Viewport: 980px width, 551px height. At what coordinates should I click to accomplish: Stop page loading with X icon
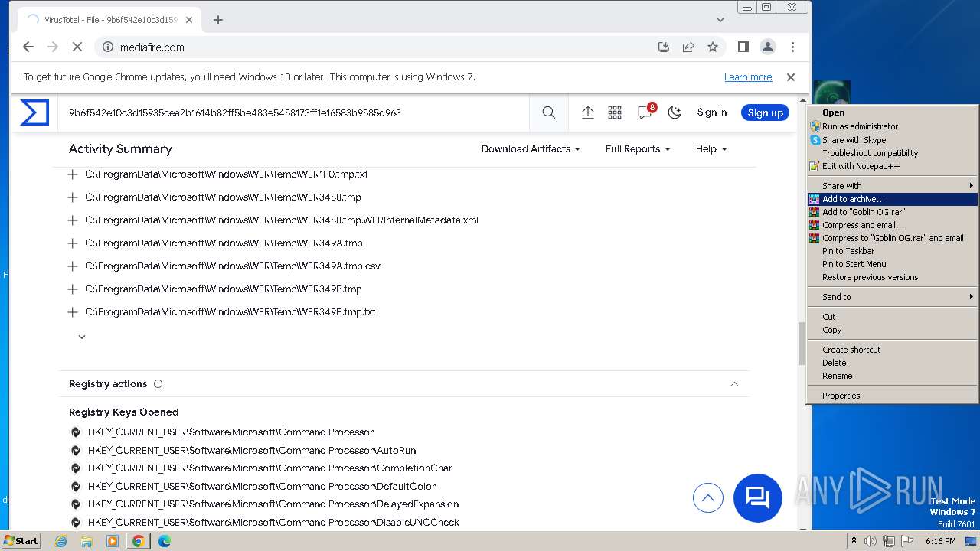pos(77,47)
